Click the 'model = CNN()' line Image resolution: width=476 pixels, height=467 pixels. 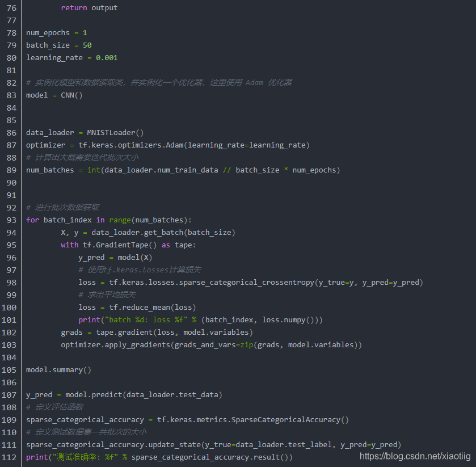54,95
